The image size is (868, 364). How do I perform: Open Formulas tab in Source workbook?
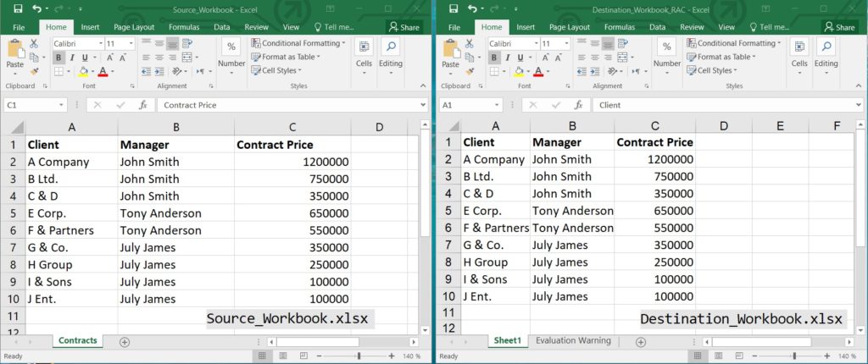pos(184,27)
